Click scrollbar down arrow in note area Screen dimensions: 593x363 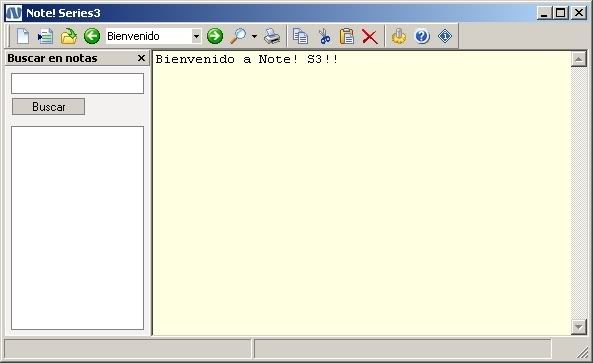(x=579, y=327)
